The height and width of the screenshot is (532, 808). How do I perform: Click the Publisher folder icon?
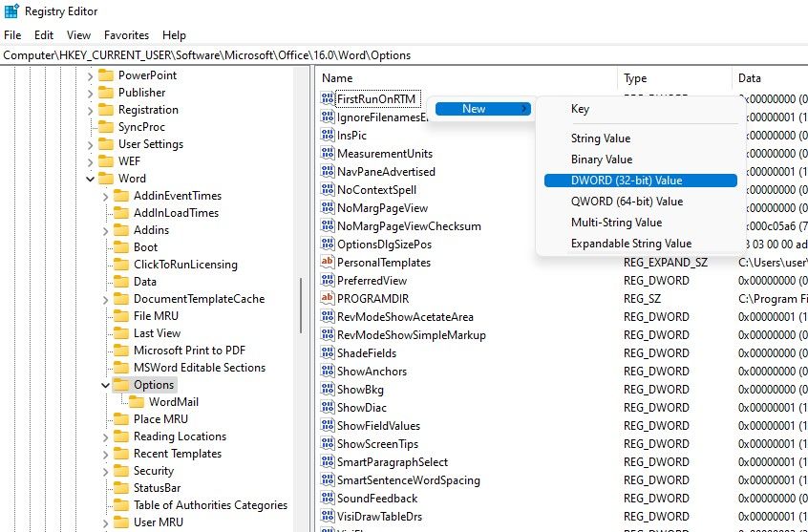(x=106, y=93)
